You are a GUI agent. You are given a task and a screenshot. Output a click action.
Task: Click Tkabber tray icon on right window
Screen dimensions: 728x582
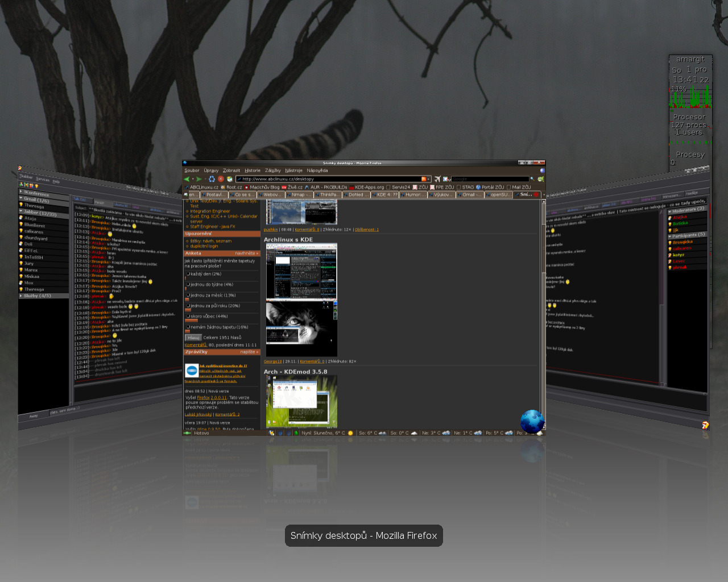[x=705, y=425]
